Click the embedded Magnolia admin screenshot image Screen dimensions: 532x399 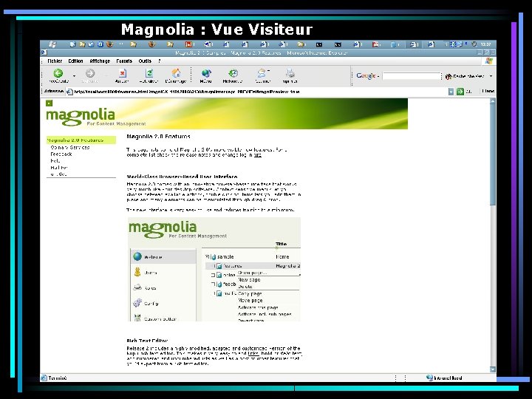pos(214,270)
